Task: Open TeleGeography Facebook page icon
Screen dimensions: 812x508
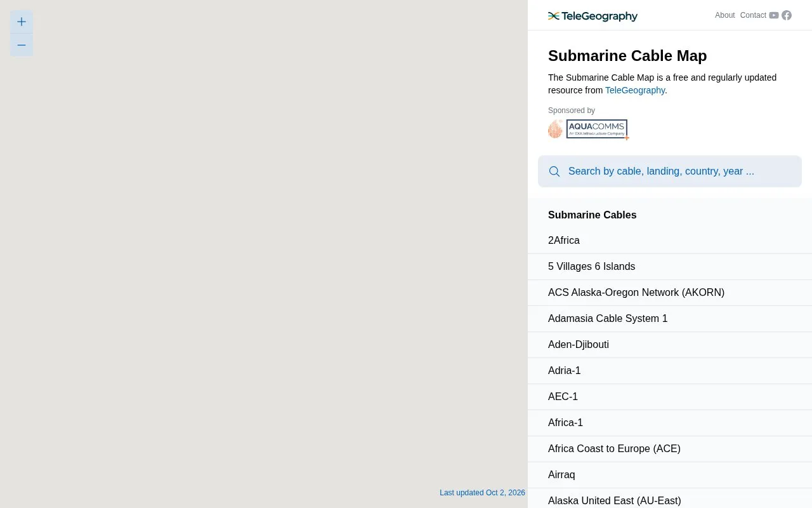Action: click(787, 15)
